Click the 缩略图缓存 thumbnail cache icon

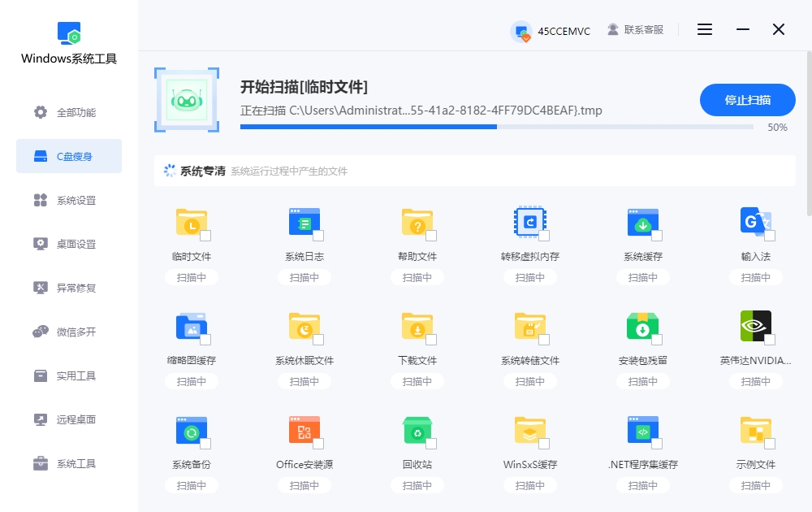(x=192, y=327)
